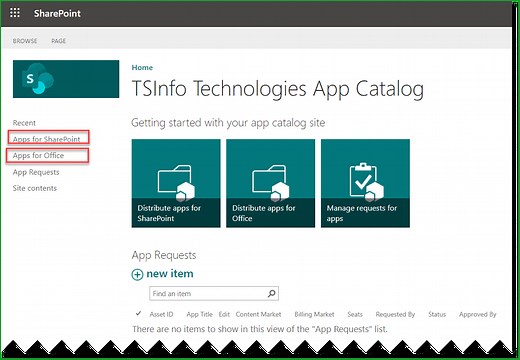Screen dimensions: 520x360
Task: Click the search magnifier in Find an item
Action: coord(272,293)
